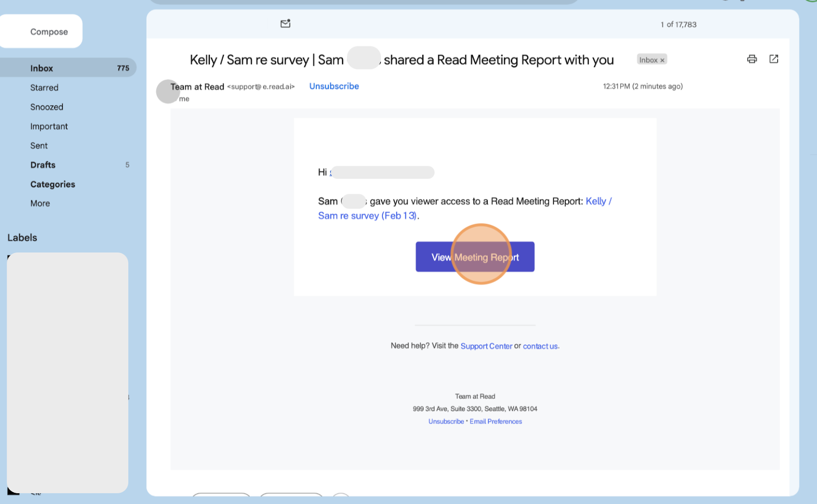Expand the Categories section

53,184
